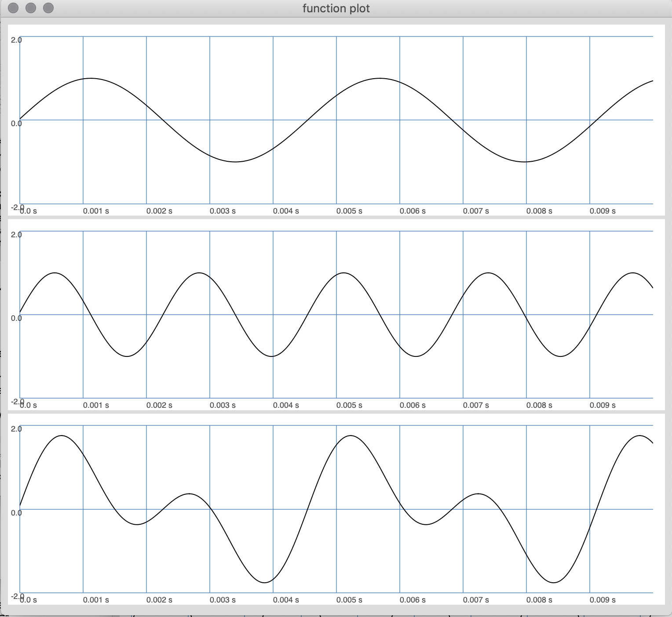Click '0.002 s' label in low-frequency sine plot

click(x=159, y=211)
